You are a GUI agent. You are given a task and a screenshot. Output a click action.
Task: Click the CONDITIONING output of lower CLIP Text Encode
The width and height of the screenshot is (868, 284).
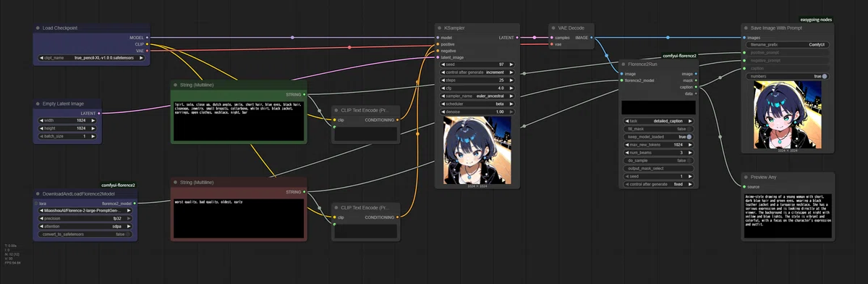point(398,217)
